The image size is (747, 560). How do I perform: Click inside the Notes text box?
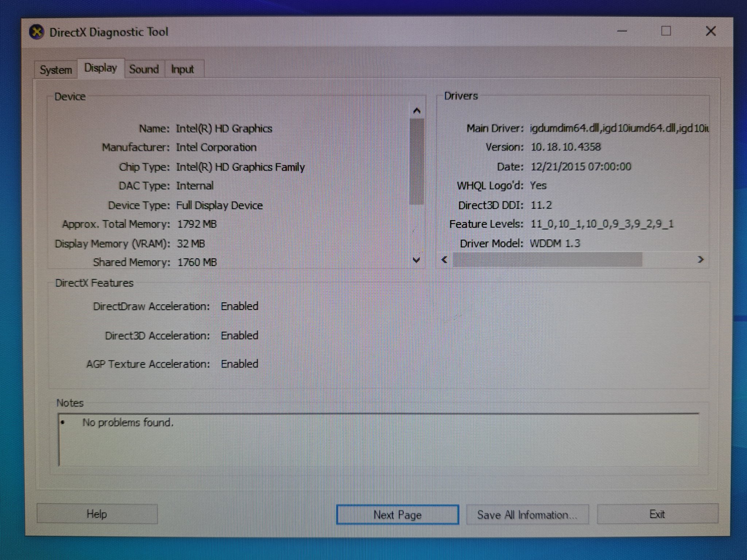(378, 441)
